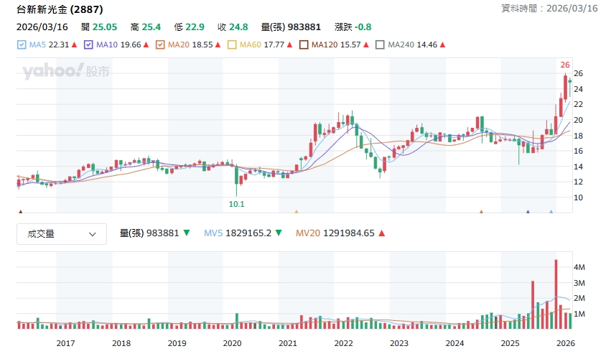Click the light blue triangle marker in late 2025
The height and width of the screenshot is (364, 611).
(x=551, y=212)
